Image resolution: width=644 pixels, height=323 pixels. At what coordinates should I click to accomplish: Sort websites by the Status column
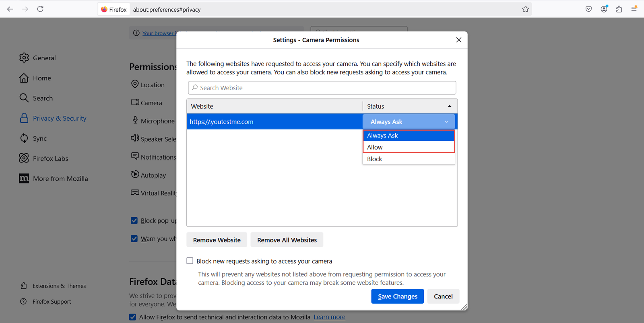point(409,106)
